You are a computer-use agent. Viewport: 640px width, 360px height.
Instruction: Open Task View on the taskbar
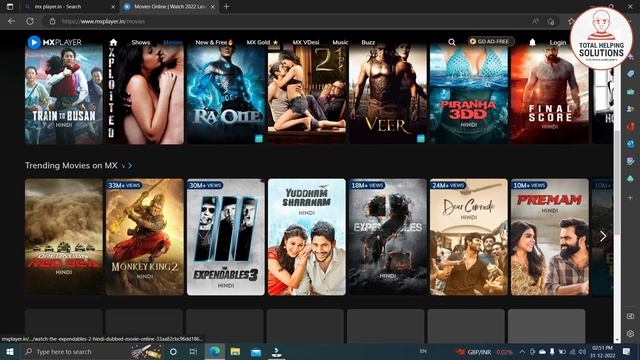193,351
